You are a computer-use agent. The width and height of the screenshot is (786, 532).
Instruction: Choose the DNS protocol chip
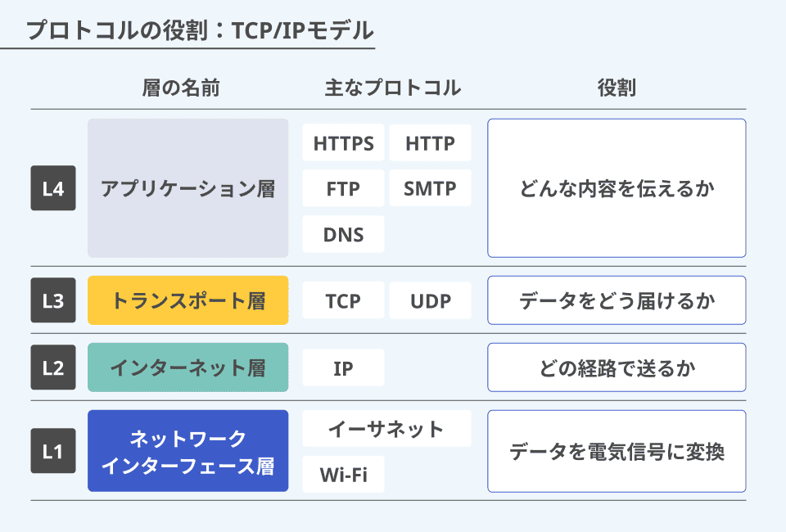coord(343,234)
